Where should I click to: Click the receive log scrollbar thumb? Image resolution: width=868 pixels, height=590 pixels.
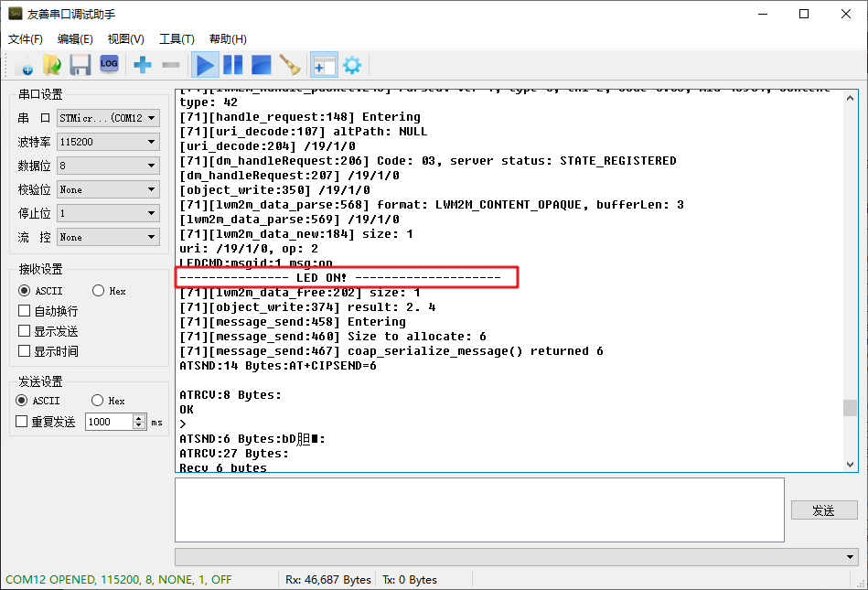point(850,408)
